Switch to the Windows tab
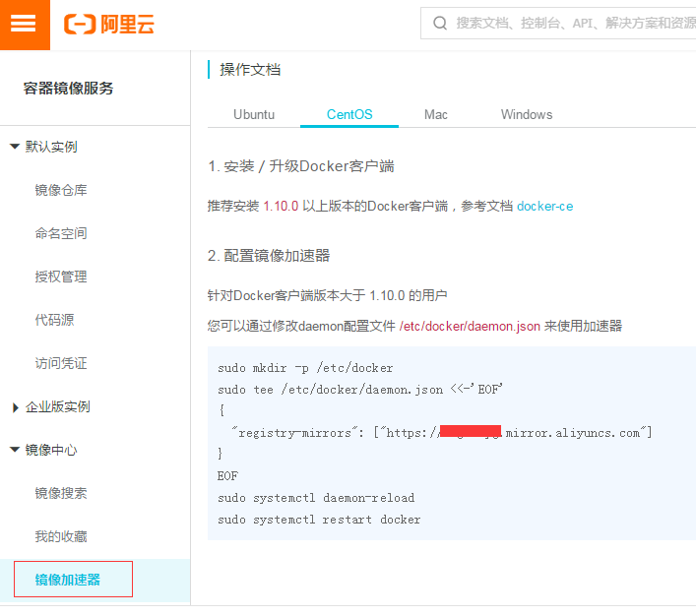 527,114
